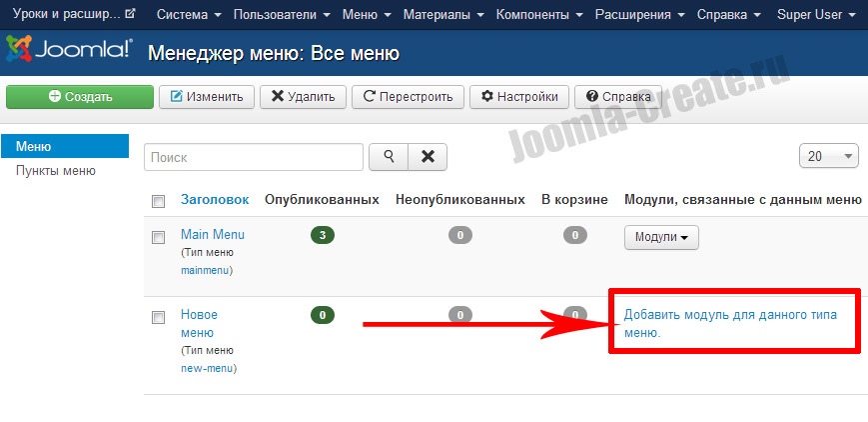868x422 pixels.
Task: Click the Изменить edit toolbar button
Action: click(207, 97)
